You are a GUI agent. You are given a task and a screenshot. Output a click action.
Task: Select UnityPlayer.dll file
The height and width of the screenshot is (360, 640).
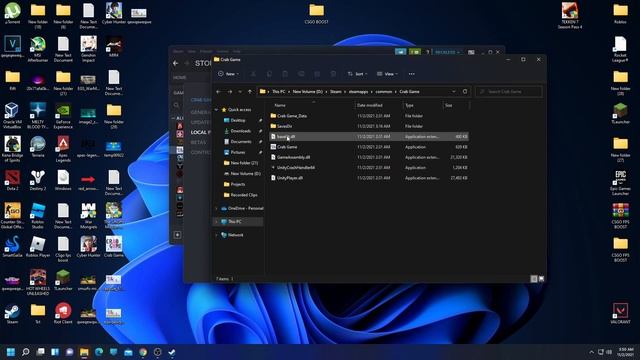coord(369,178)
